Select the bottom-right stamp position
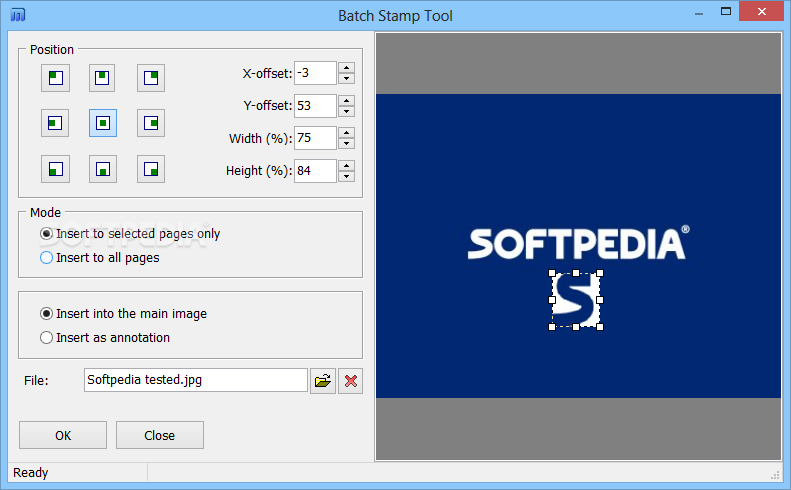Screen dimensions: 791x490 point(151,169)
